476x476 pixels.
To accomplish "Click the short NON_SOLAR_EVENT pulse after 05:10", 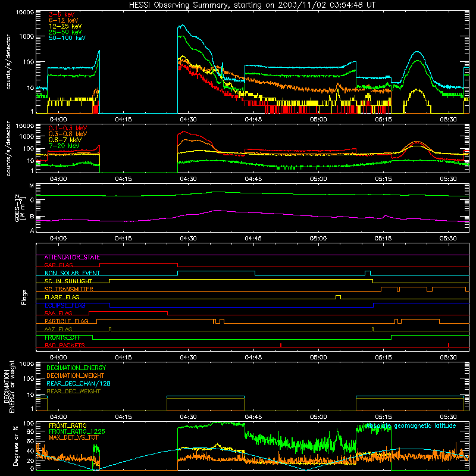I will [368, 273].
